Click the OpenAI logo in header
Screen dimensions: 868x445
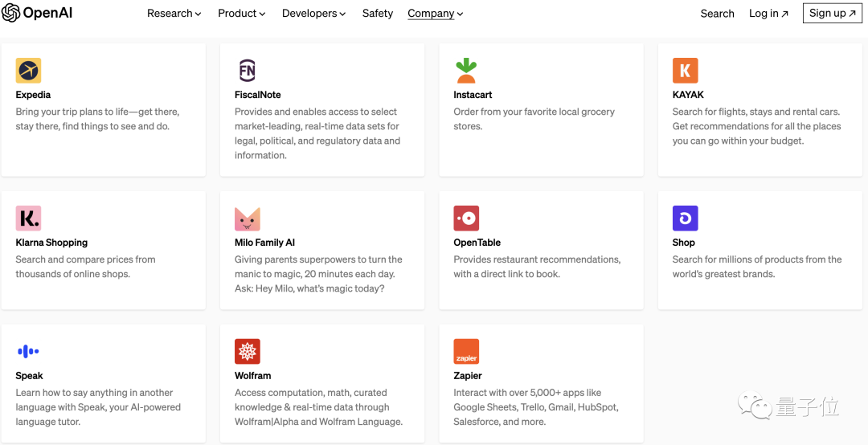[38, 13]
